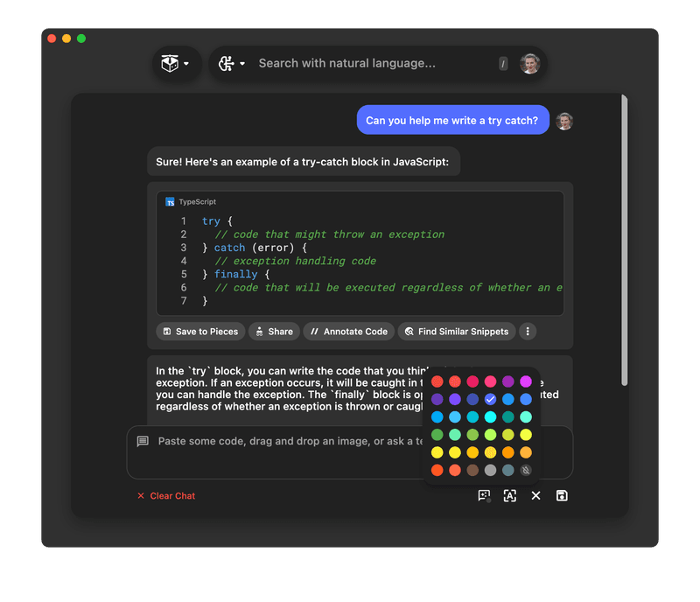Click Find Similar Snippets
Screen dimensions: 700x602
point(455,332)
